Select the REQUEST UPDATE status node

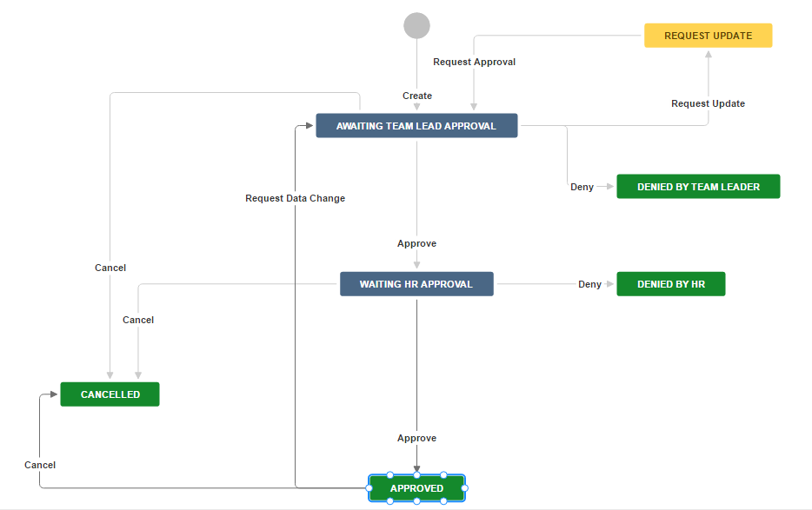(x=708, y=36)
